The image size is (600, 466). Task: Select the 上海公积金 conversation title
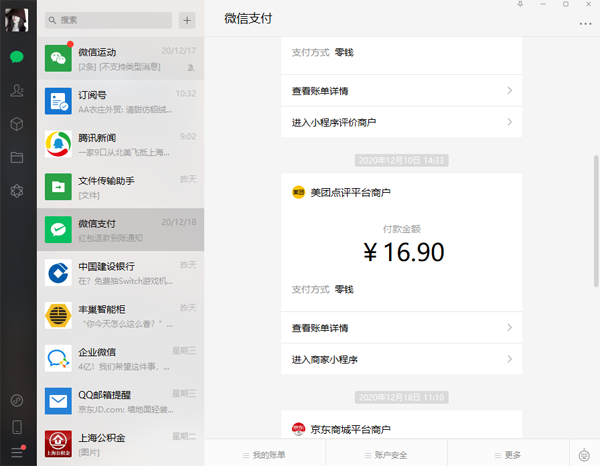coord(102,438)
